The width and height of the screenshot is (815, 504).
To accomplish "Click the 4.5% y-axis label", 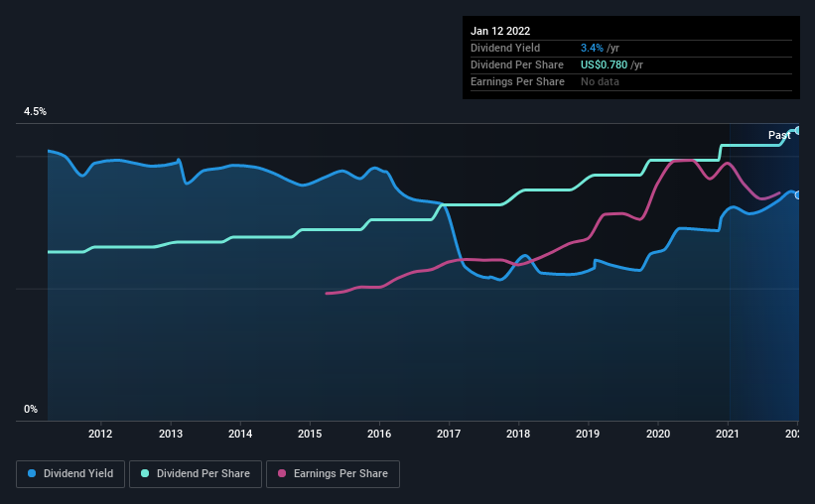I will (x=35, y=112).
